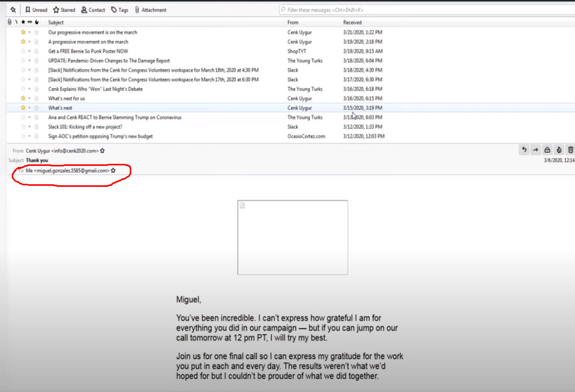Viewport: 575px width, 392px height.
Task: Filter messages by Tags
Action: pos(120,10)
